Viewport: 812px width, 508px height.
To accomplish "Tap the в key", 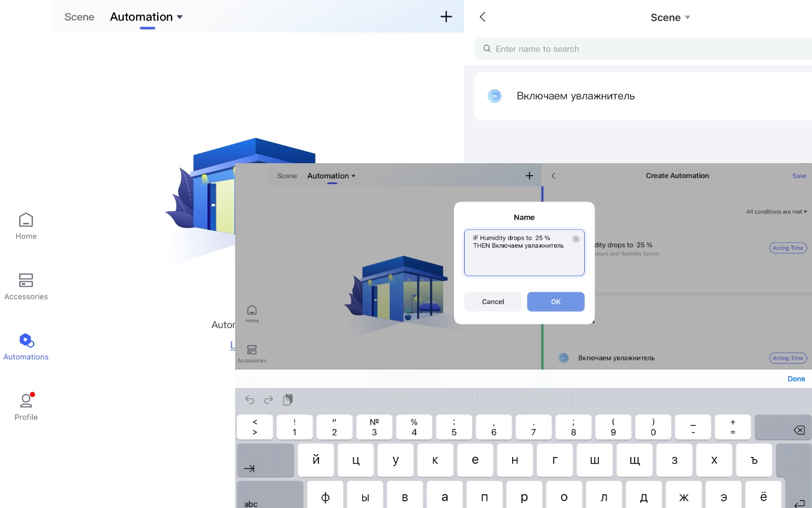I will click(405, 495).
